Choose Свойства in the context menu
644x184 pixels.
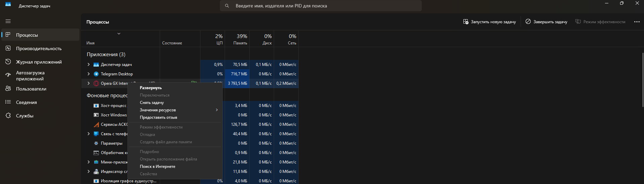pos(175,174)
